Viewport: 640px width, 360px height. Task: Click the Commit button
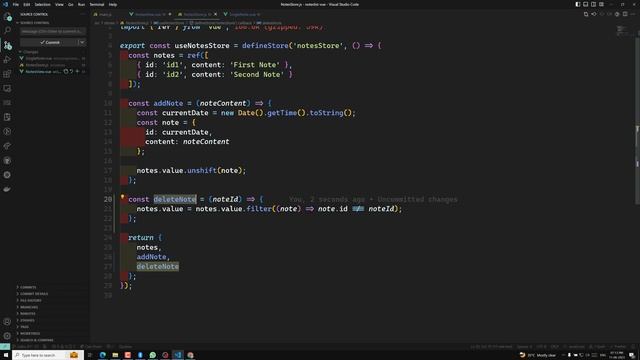click(49, 42)
